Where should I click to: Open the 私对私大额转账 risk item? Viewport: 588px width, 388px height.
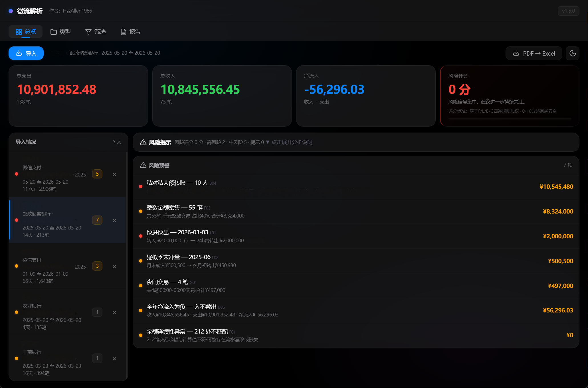tap(356, 186)
